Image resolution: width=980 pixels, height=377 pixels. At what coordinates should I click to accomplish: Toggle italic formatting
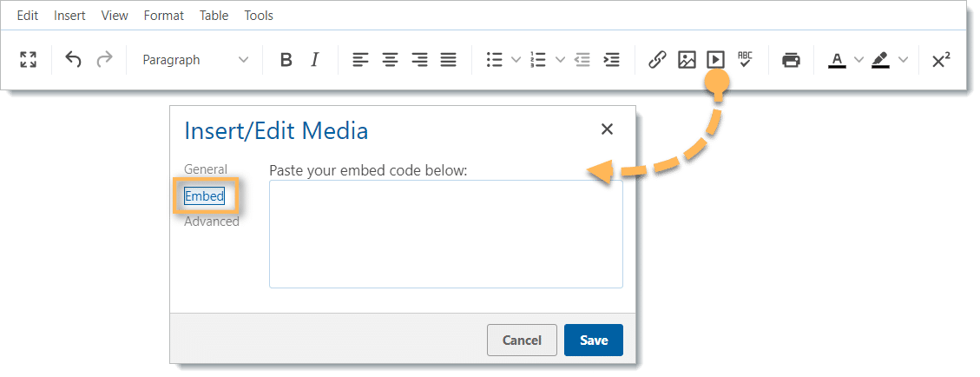click(314, 60)
